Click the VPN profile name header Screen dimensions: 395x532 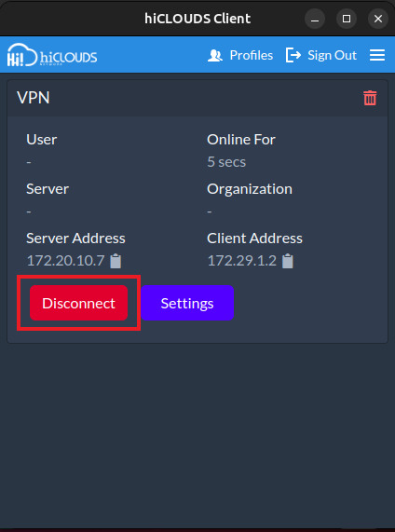pos(34,98)
